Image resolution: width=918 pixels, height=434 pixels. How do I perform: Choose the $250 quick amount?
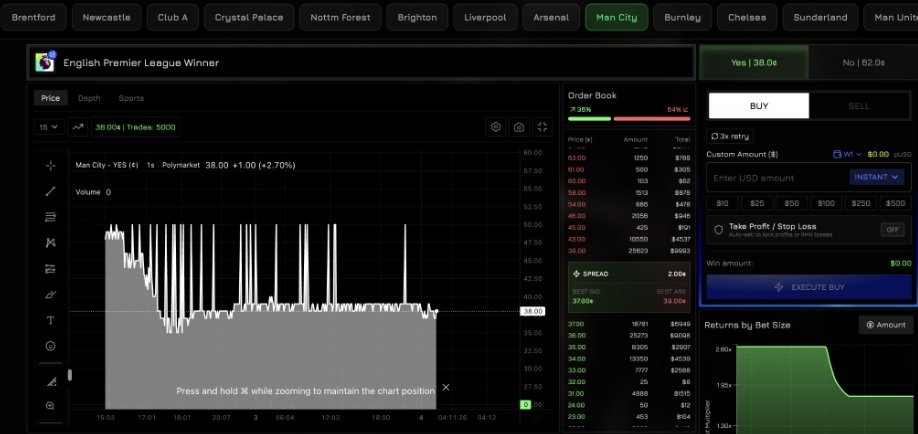pyautogui.click(x=861, y=203)
